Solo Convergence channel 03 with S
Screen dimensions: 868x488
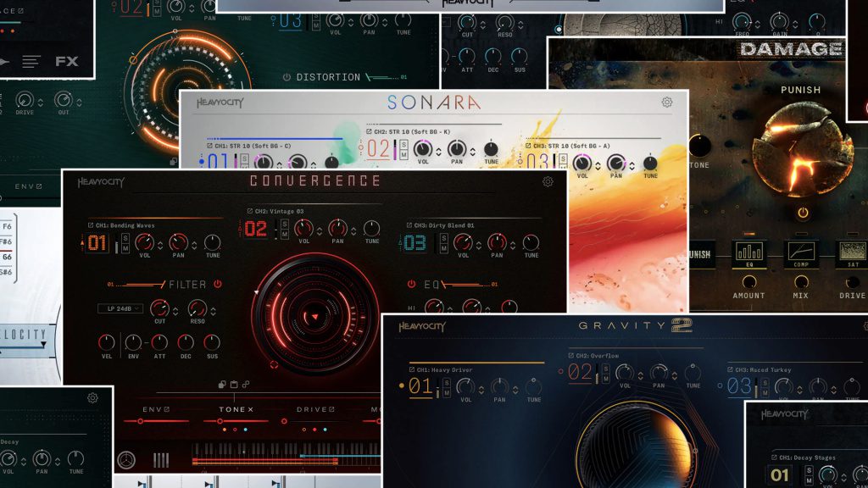(x=444, y=238)
